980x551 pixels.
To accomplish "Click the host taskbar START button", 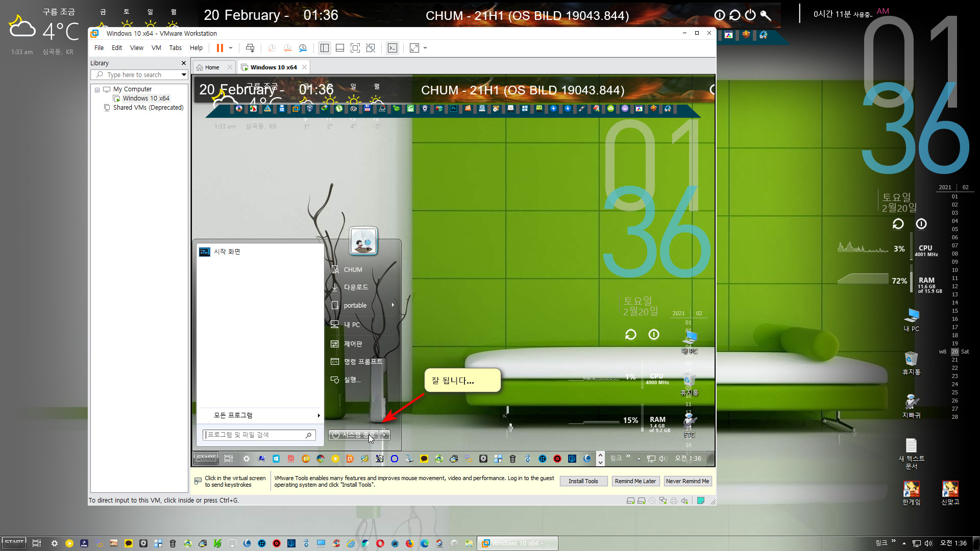I will tap(14, 543).
